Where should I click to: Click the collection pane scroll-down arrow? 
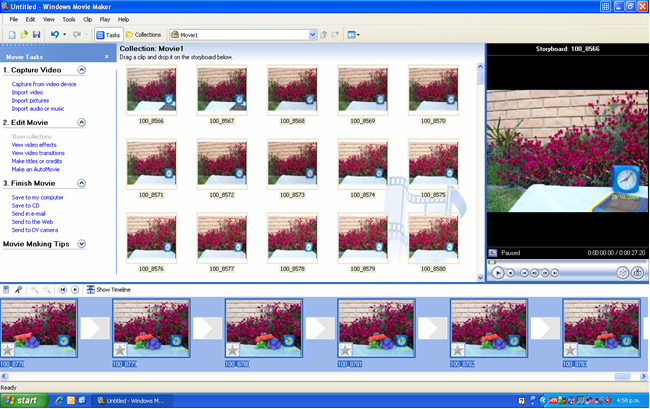[x=480, y=278]
